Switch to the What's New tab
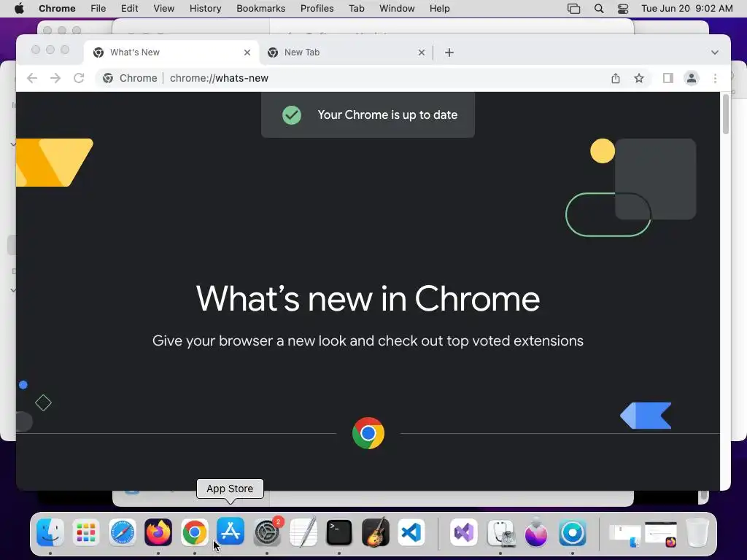 click(171, 52)
